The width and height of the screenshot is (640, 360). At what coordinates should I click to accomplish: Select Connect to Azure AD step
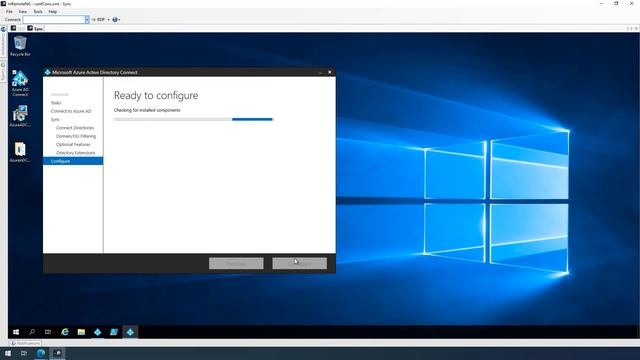tap(71, 111)
